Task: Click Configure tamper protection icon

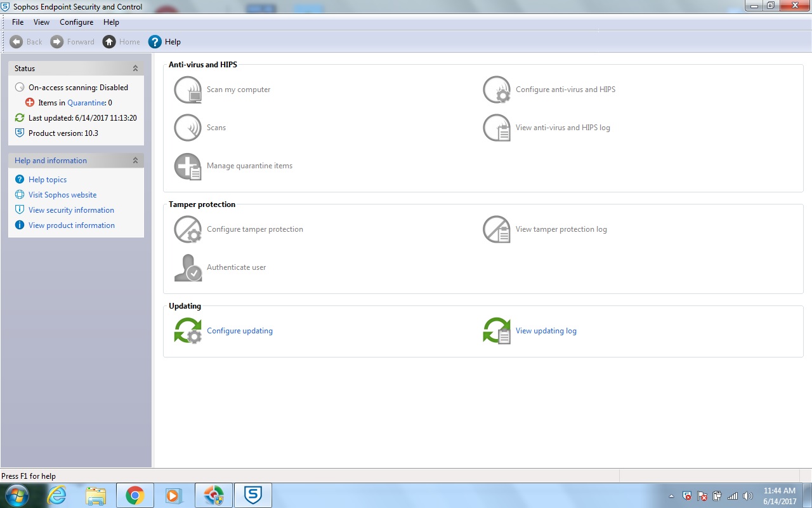Action: coord(188,229)
